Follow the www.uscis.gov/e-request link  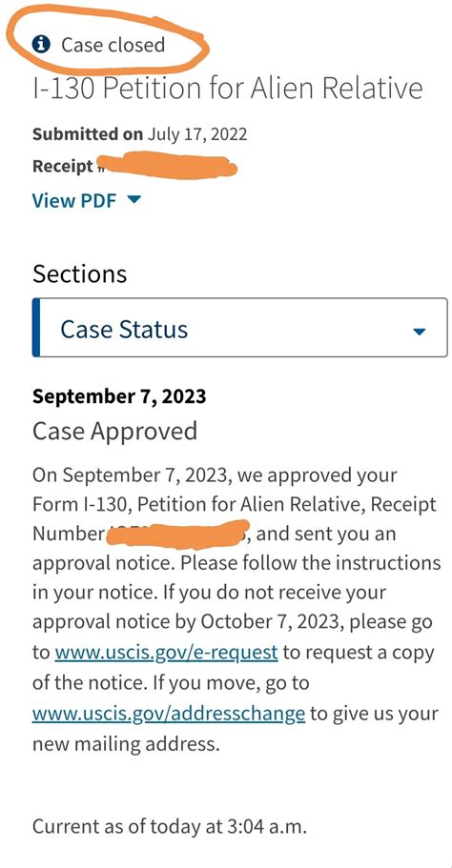coord(166,653)
